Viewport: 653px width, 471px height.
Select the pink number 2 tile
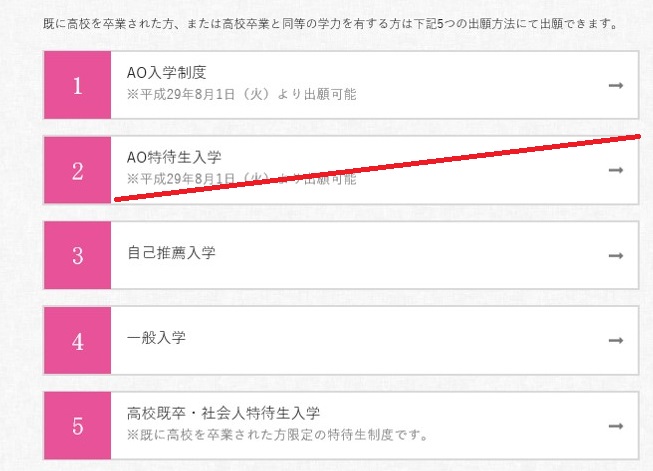click(x=77, y=170)
